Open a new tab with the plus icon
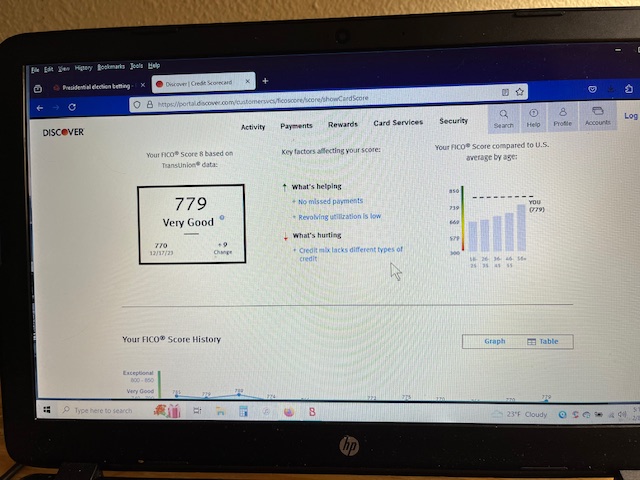Viewport: 640px width, 480px height. (265, 81)
